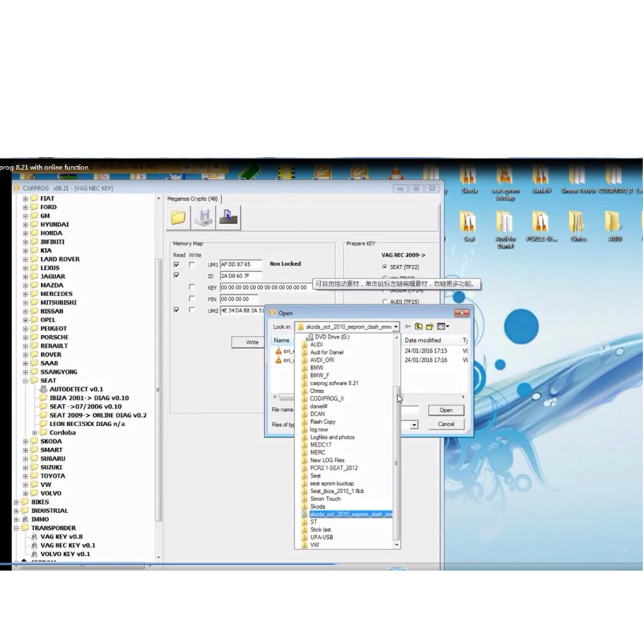The height and width of the screenshot is (644, 644).
Task: Open the View menu icon in Open dialog
Action: tap(443, 327)
